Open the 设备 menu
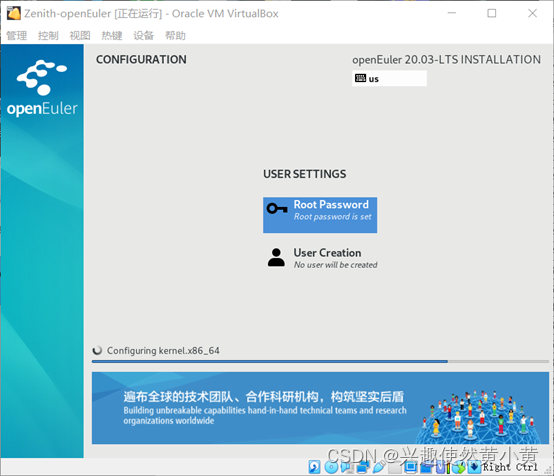The height and width of the screenshot is (476, 554). pos(144,35)
